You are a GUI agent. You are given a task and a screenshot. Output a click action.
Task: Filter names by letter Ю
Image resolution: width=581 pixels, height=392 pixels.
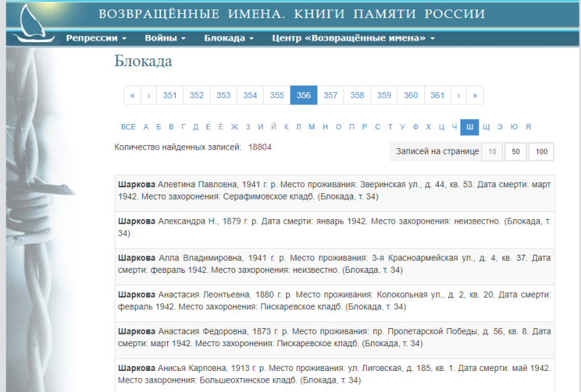pyautogui.click(x=514, y=127)
